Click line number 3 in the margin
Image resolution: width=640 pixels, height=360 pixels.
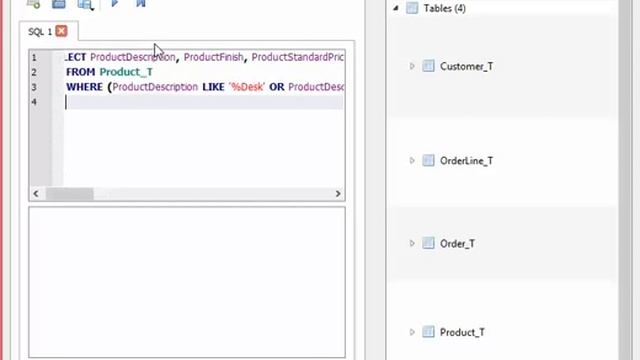click(x=34, y=87)
